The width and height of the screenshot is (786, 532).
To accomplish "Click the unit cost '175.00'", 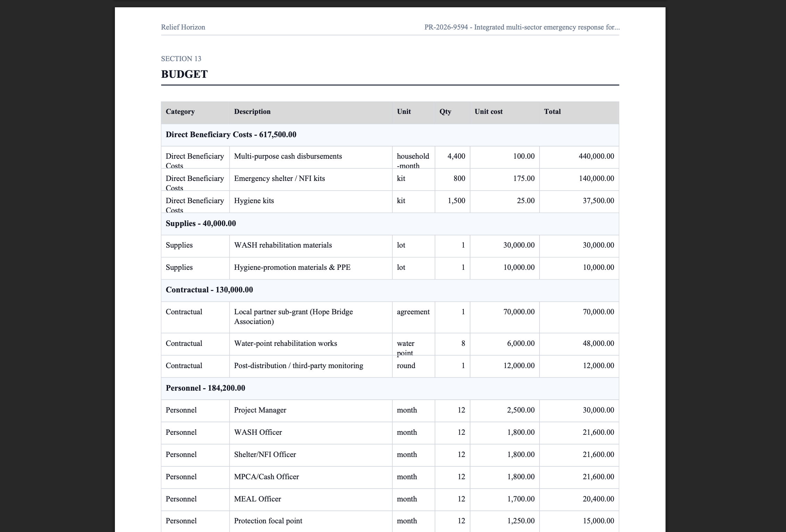I will pos(524,178).
